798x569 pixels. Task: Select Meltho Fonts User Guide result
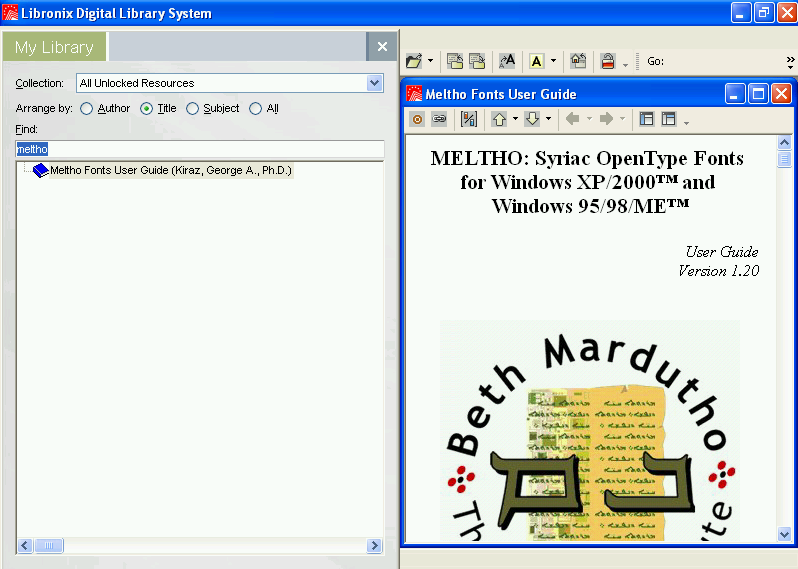coord(170,170)
